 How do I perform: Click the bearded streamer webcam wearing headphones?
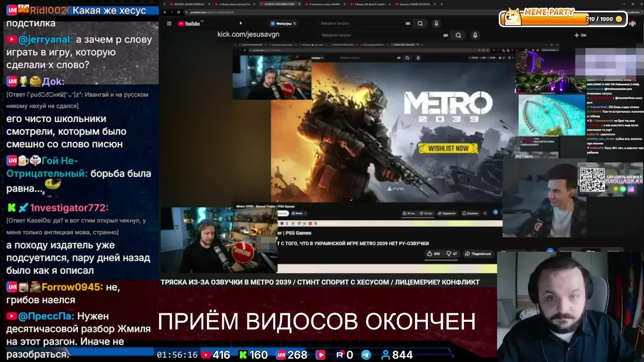571,306
